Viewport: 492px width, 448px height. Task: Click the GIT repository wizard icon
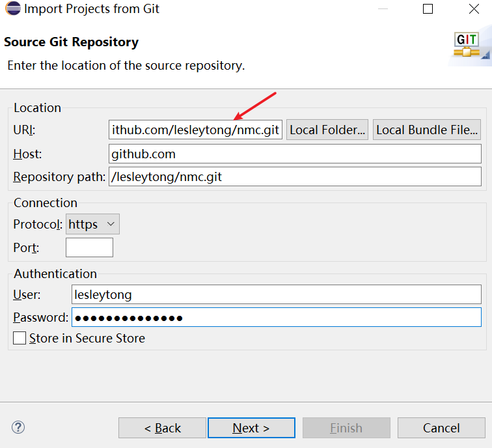(x=467, y=44)
